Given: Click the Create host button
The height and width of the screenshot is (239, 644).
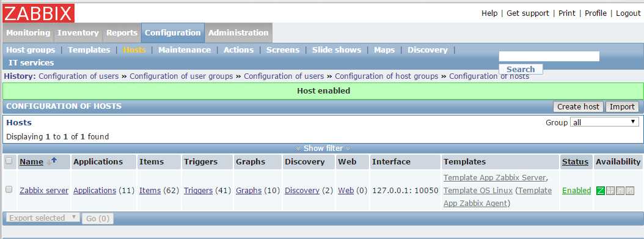Looking at the screenshot, I should tap(578, 107).
